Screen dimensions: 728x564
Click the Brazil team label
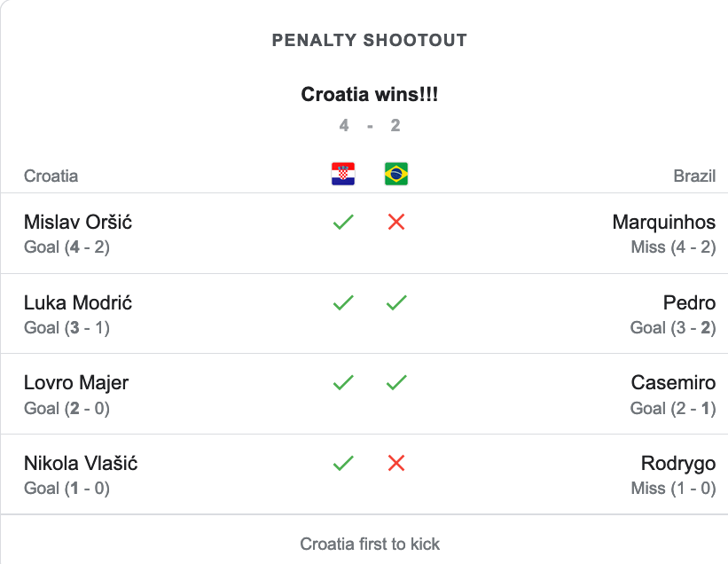[x=694, y=176]
